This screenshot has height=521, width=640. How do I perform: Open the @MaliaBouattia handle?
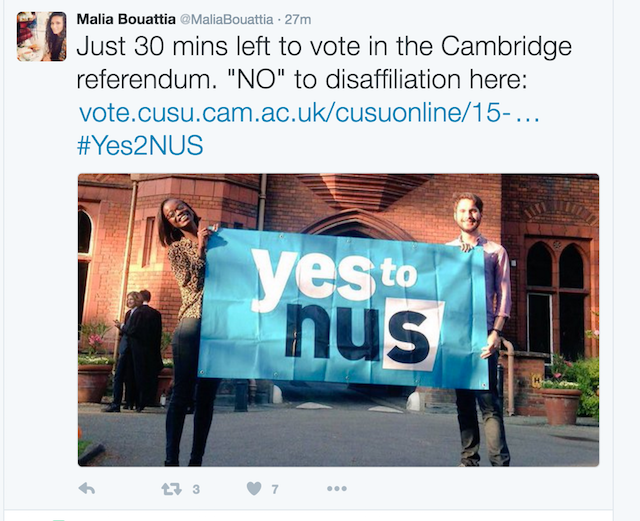click(227, 19)
